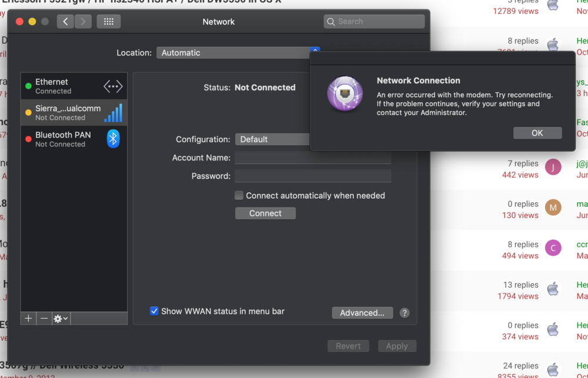The image size is (588, 378).
Task: Open the Location dropdown menu
Action: tap(235, 53)
